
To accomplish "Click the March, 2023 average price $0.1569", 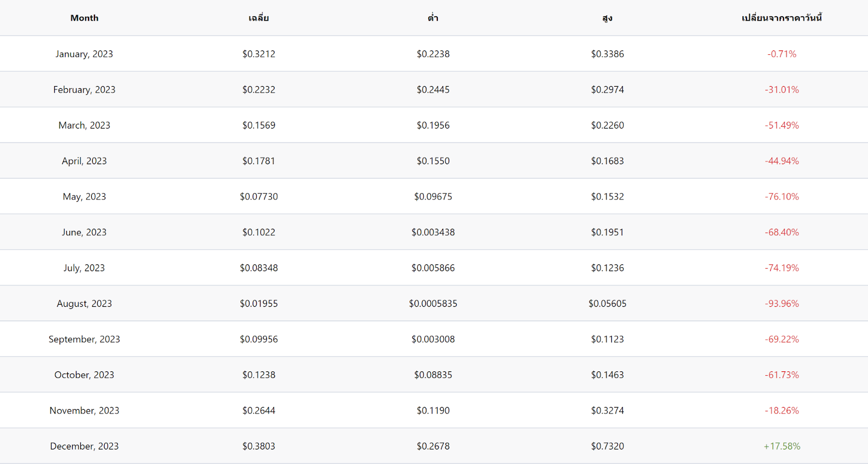I will point(259,125).
